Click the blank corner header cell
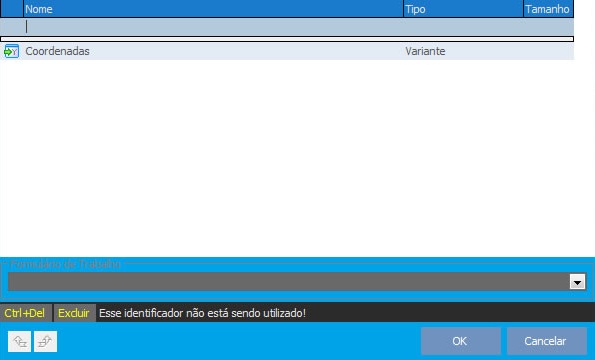 (12, 9)
